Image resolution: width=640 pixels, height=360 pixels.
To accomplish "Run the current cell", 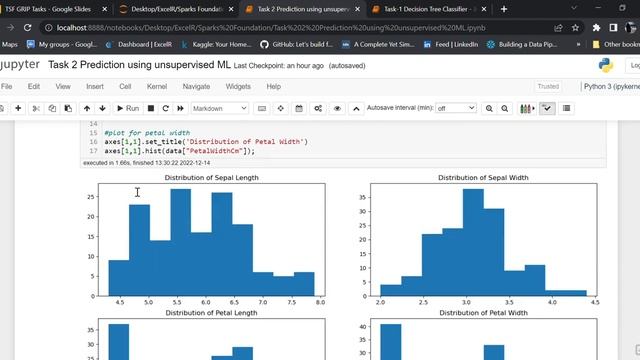I will (128, 108).
